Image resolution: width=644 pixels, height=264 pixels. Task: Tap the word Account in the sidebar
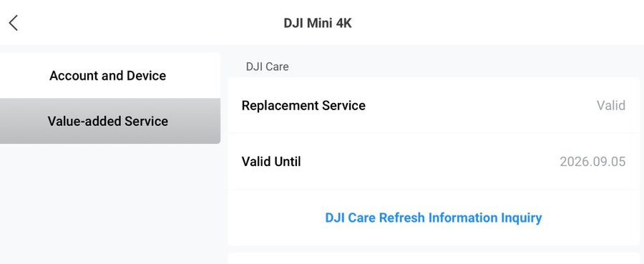point(70,76)
